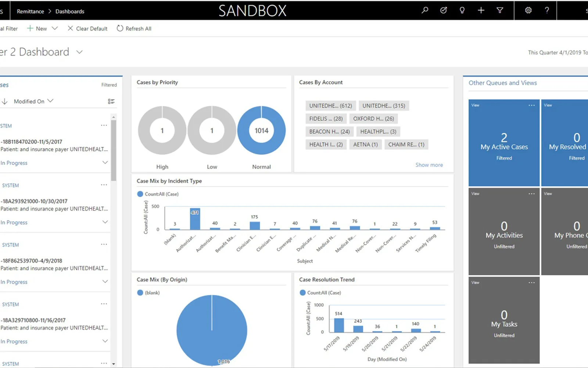The image size is (588, 368).
Task: Click View on the My Tasks tile
Action: pos(475,283)
